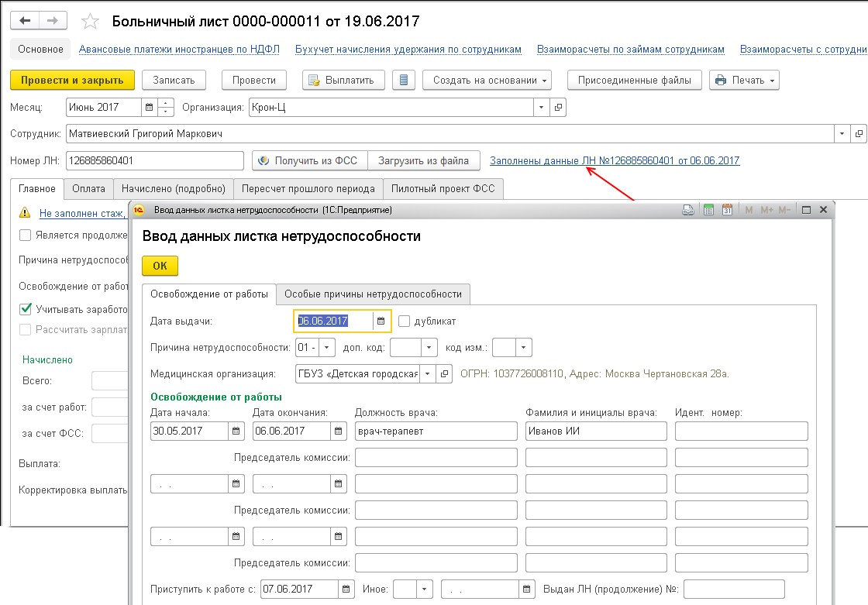Uncheck the Учитывать заработок checkbox
Screen dimensions: 868x605
coord(26,309)
